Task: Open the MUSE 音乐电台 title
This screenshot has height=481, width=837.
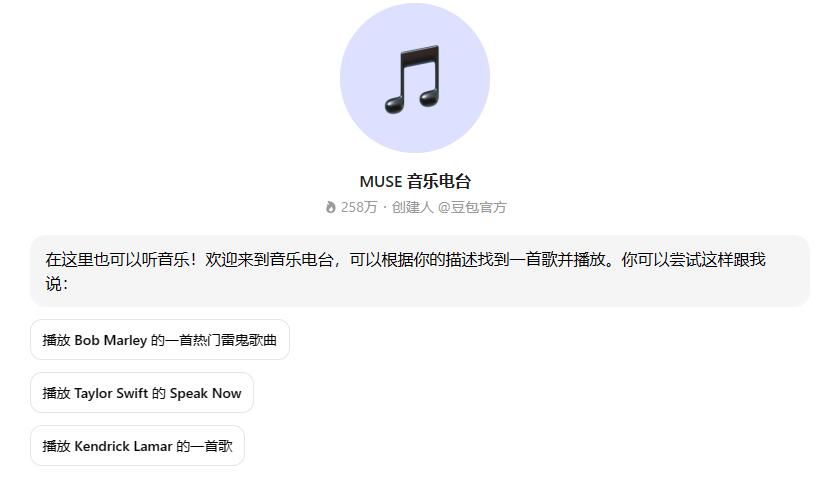Action: click(415, 182)
